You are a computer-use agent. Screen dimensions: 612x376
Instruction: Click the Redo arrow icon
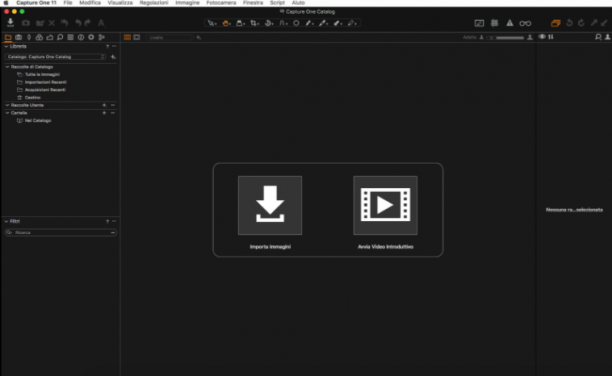(88, 23)
